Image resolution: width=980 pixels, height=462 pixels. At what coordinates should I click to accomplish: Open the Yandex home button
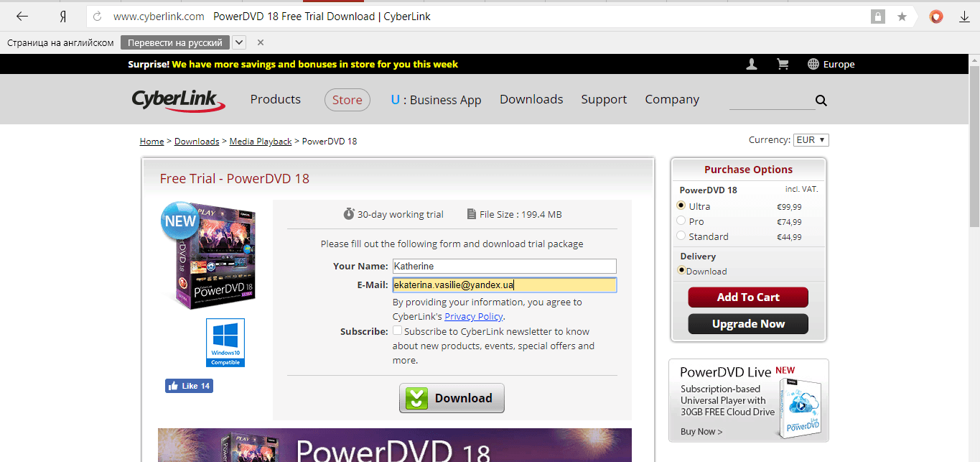pos(63,17)
